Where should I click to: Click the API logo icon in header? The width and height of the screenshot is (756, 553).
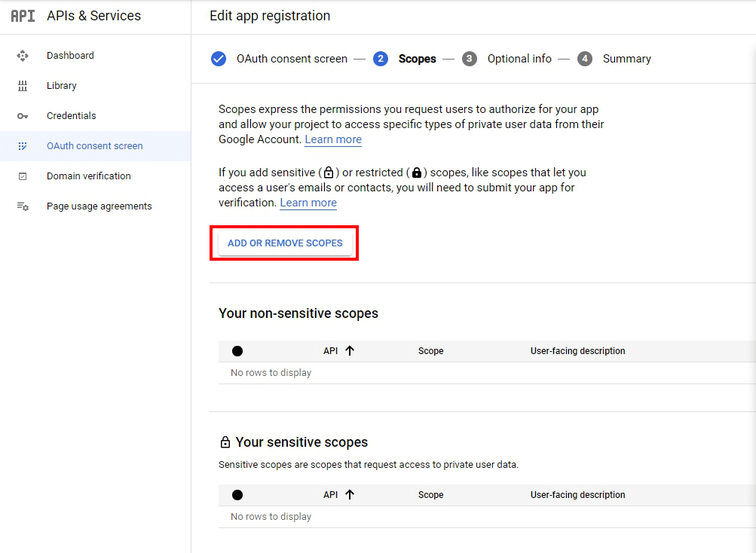pyautogui.click(x=23, y=16)
